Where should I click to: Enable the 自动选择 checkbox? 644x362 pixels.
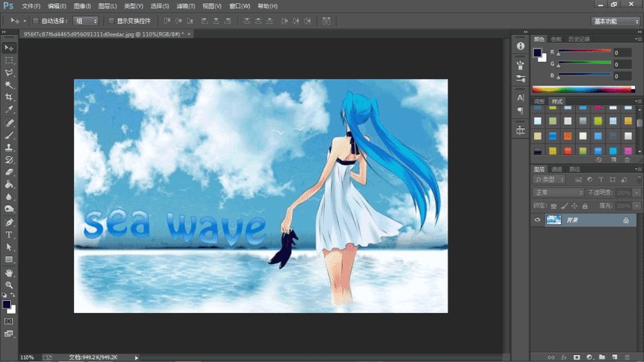pyautogui.click(x=36, y=21)
